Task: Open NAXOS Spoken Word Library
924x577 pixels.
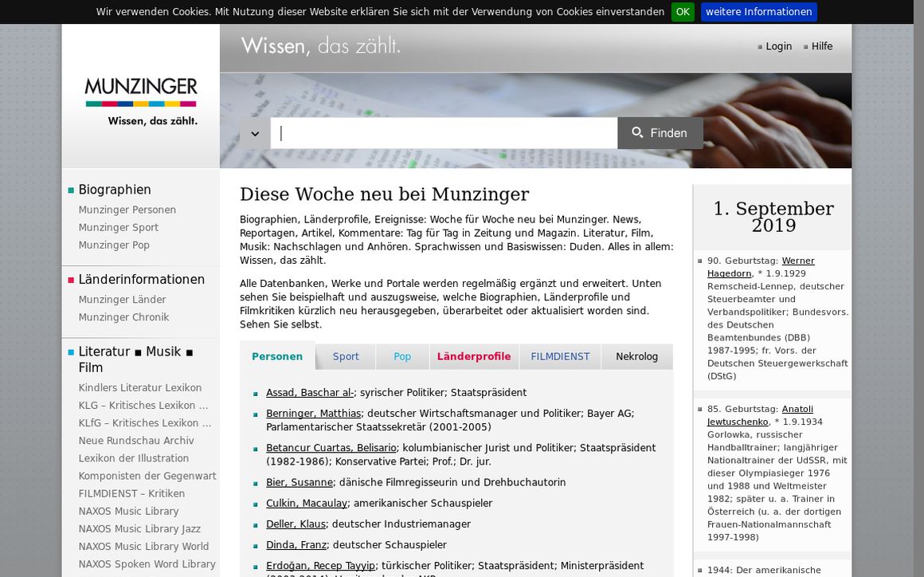Action: 147,564
